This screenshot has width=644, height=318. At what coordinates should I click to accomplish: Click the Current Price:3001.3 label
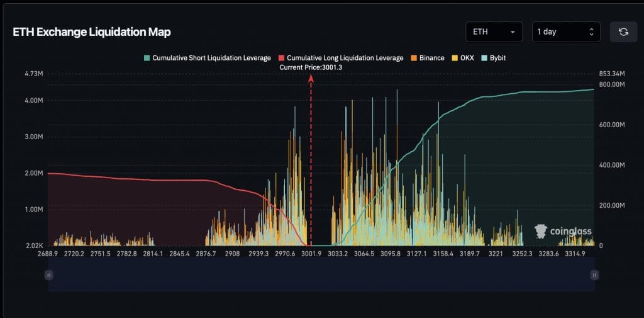(311, 67)
